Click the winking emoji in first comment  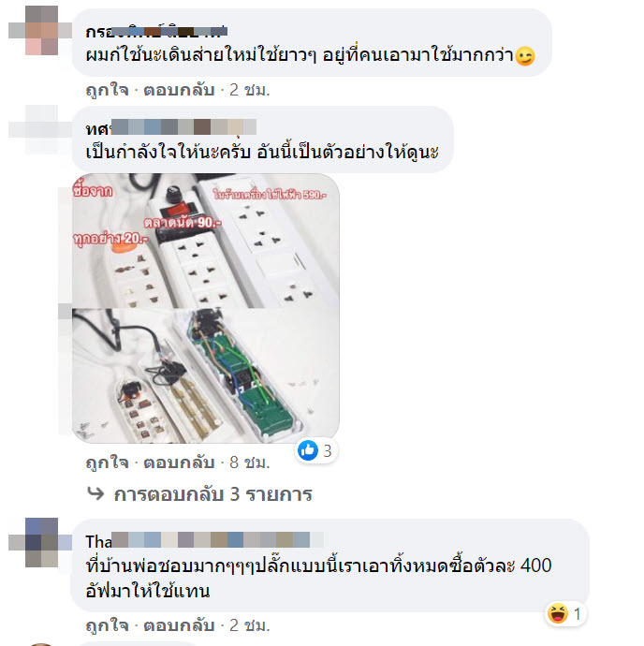coord(525,56)
